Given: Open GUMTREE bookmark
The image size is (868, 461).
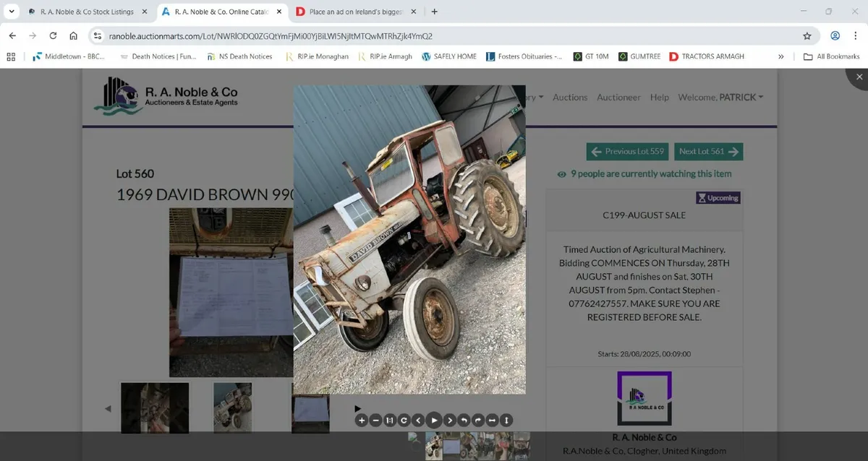Looking at the screenshot, I should click(x=639, y=56).
